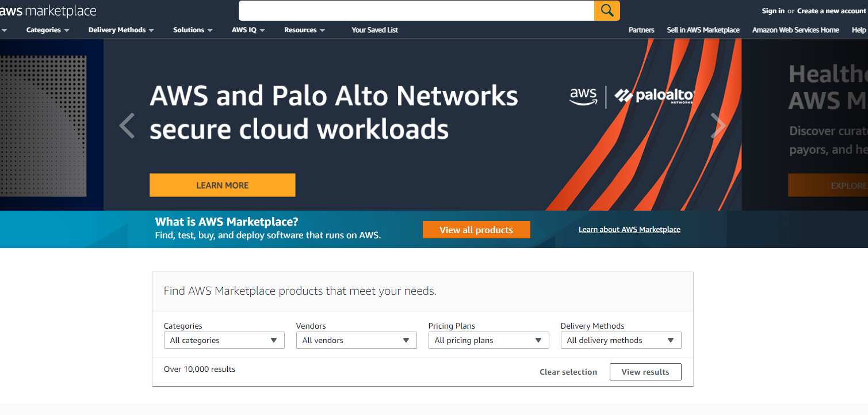Click the AWS and Palo Alto Networks headline

(x=334, y=112)
